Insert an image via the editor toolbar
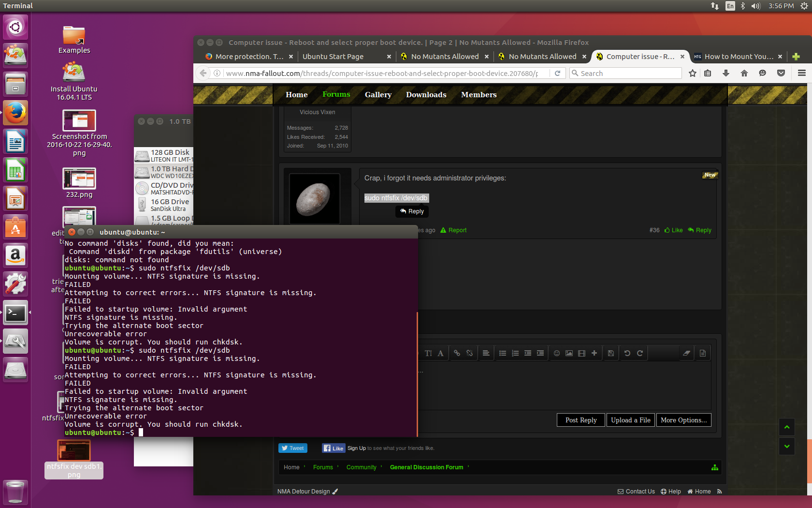 [x=569, y=353]
